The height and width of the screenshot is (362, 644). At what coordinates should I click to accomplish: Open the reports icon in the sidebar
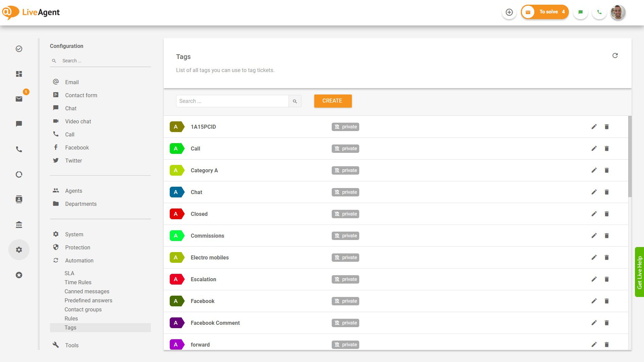click(x=19, y=174)
